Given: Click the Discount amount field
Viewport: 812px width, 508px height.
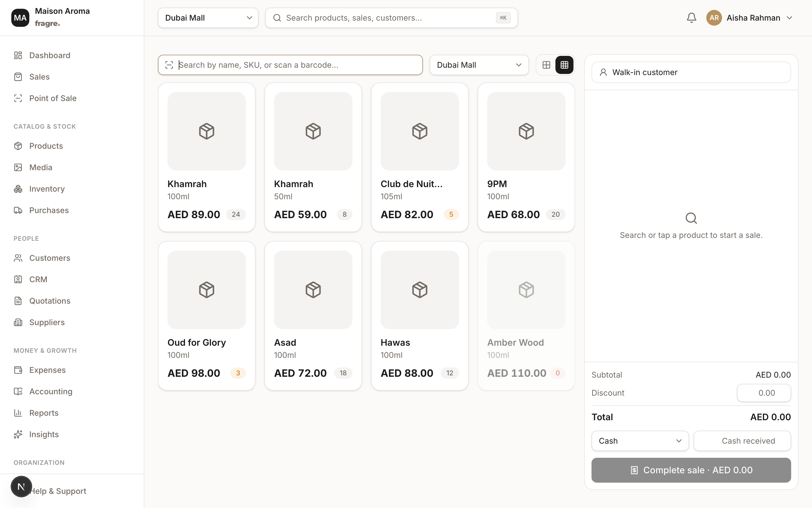Looking at the screenshot, I should [764, 393].
